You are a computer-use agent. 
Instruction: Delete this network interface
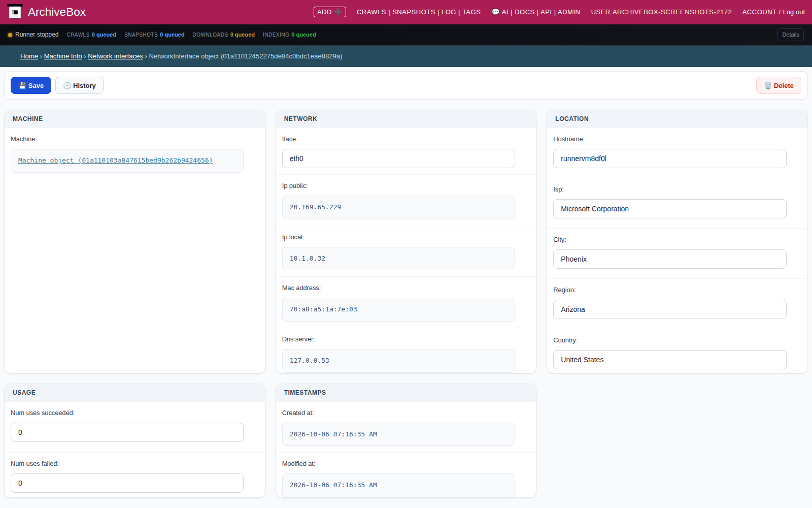[779, 85]
